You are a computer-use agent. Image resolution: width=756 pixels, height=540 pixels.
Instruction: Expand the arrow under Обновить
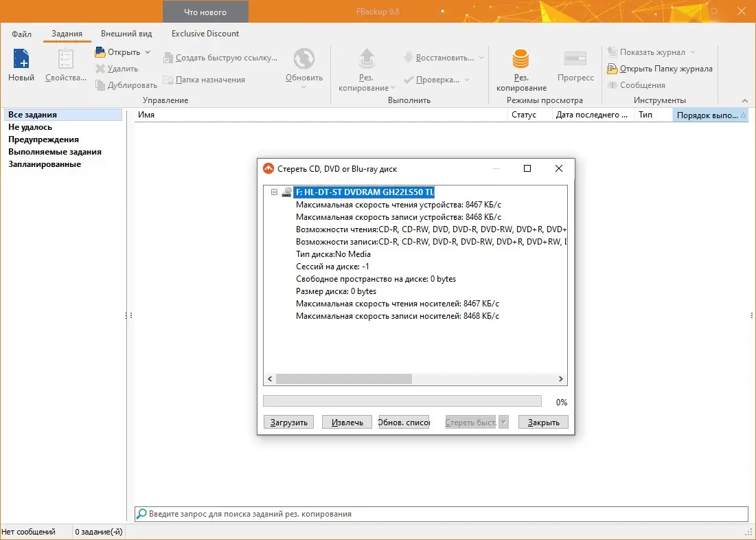tap(303, 87)
